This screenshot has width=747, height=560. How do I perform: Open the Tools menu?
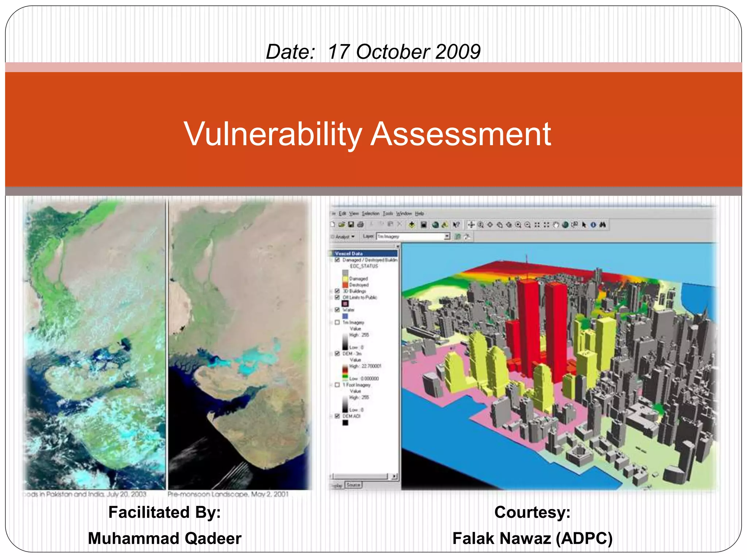[388, 213]
